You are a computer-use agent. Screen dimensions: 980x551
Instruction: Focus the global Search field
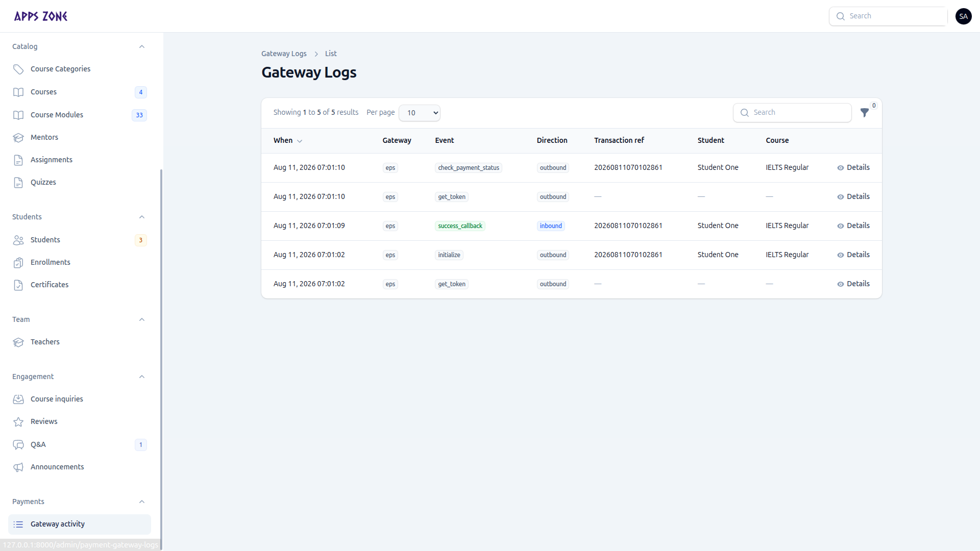coord(888,16)
